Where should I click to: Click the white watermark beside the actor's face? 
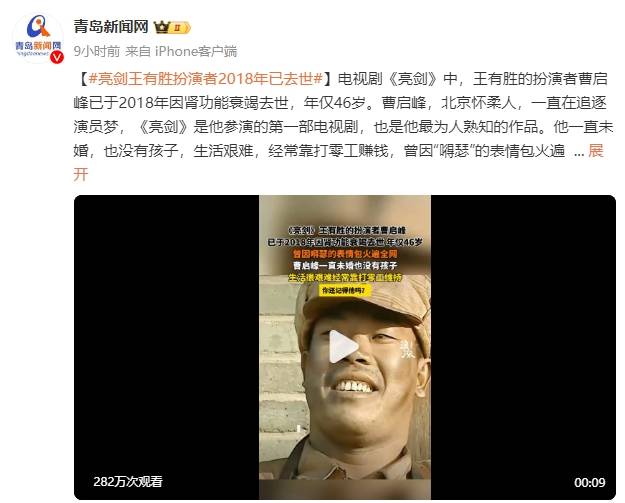(x=407, y=350)
